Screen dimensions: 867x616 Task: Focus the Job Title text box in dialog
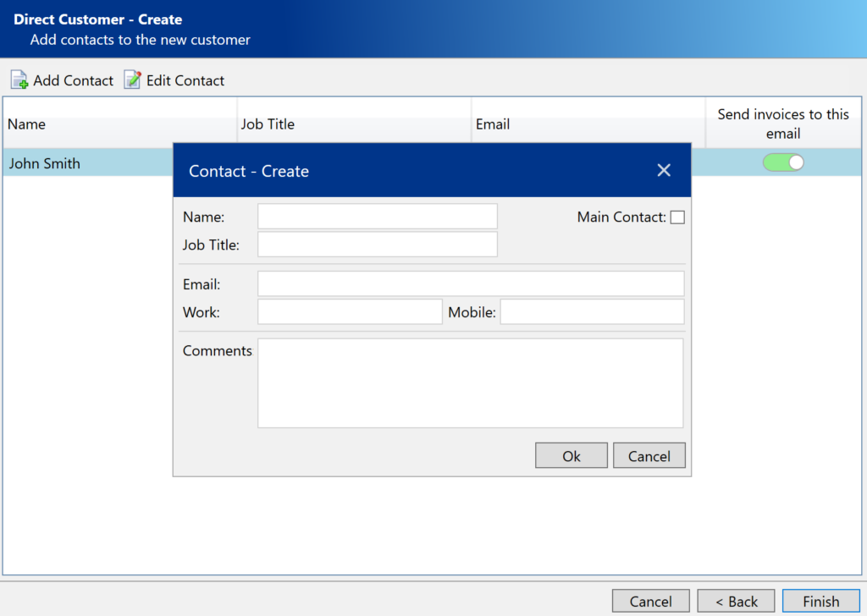pos(378,245)
